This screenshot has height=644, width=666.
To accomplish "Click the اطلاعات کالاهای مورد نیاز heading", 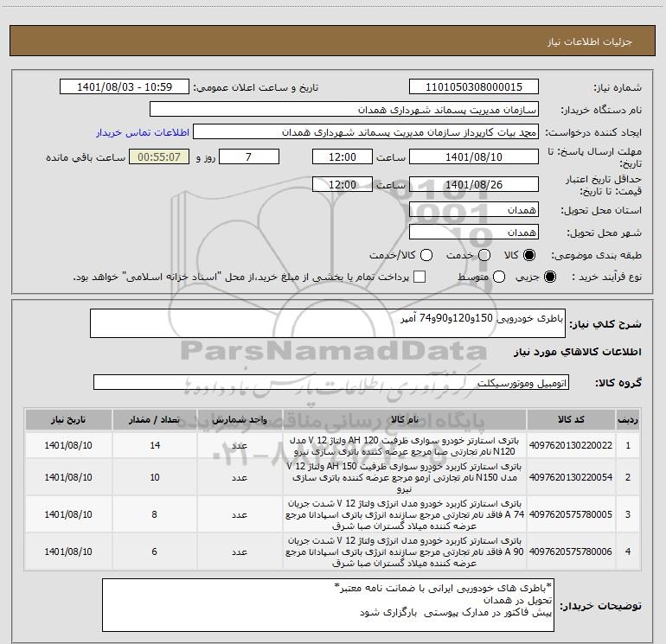I will pyautogui.click(x=578, y=353).
